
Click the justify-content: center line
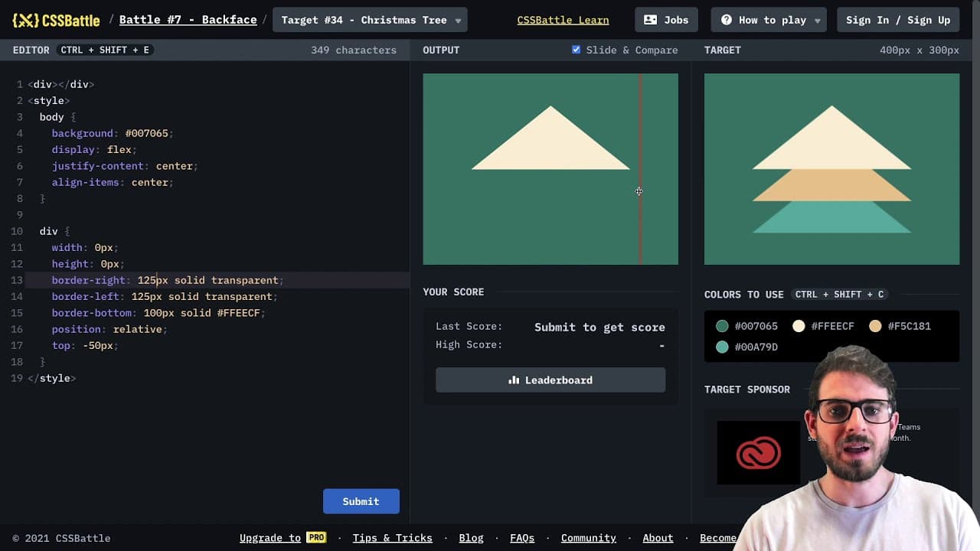(125, 166)
